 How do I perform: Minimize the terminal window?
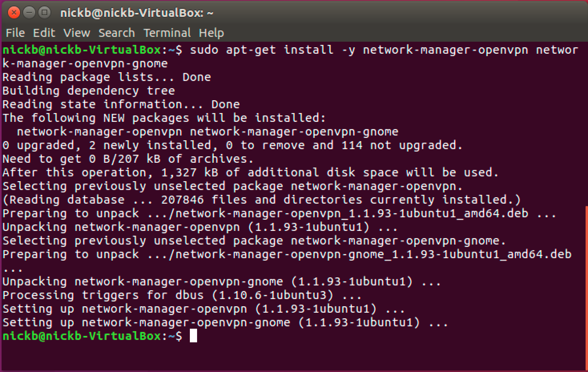point(29,13)
